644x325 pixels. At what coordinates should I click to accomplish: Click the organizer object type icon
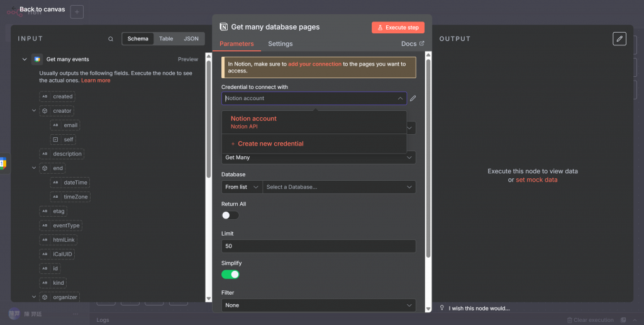(45, 297)
